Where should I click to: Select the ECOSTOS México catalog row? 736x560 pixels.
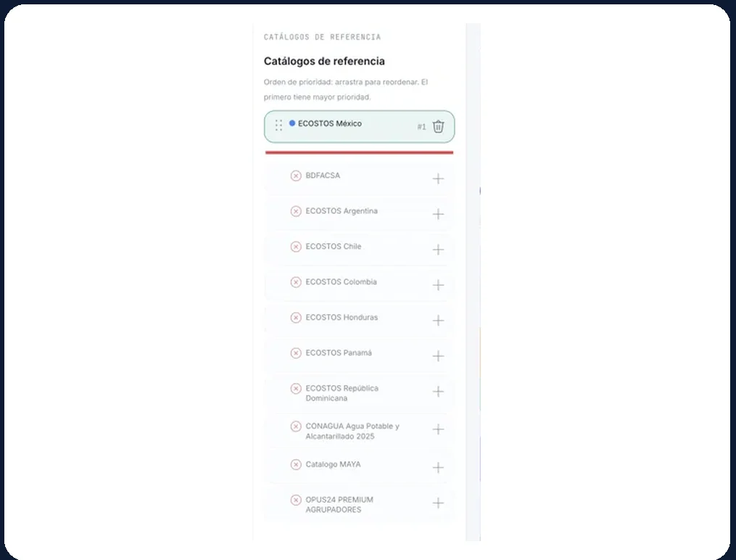tap(359, 127)
